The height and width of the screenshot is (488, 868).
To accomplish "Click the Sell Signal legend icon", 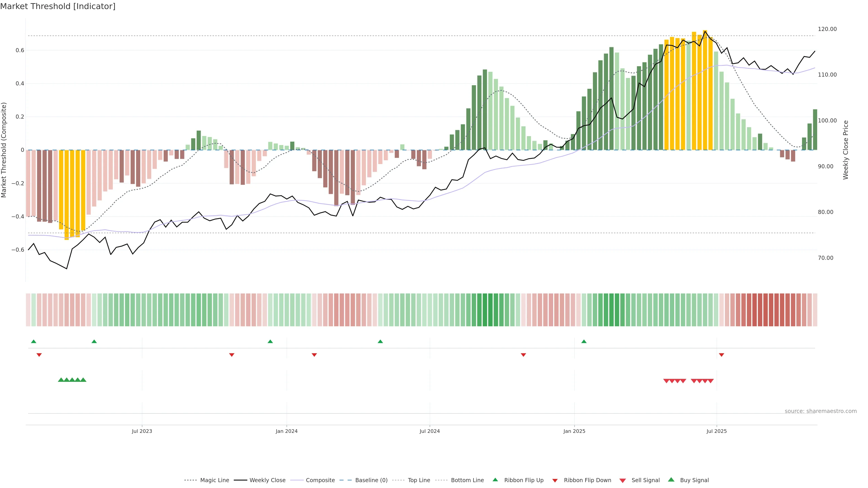I will point(623,481).
